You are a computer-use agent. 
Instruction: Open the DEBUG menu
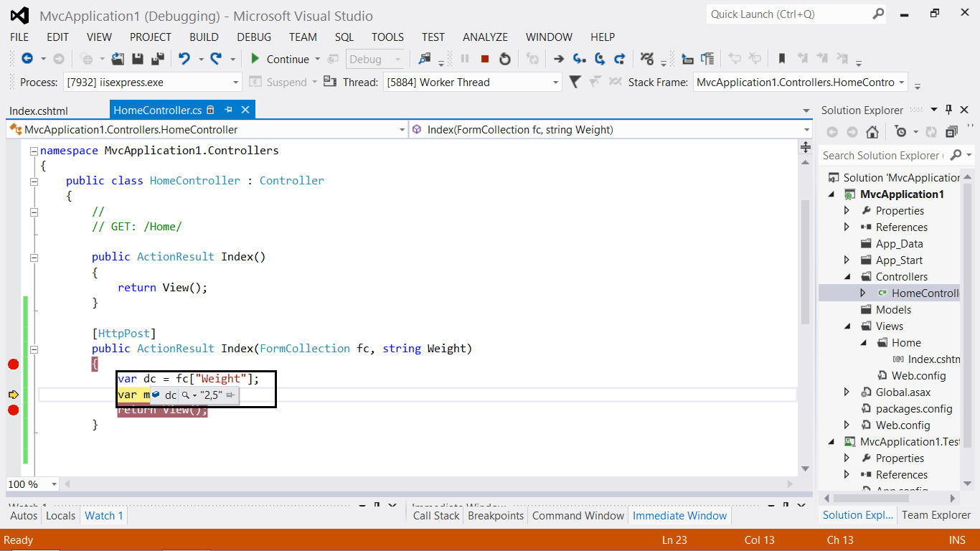pyautogui.click(x=254, y=37)
